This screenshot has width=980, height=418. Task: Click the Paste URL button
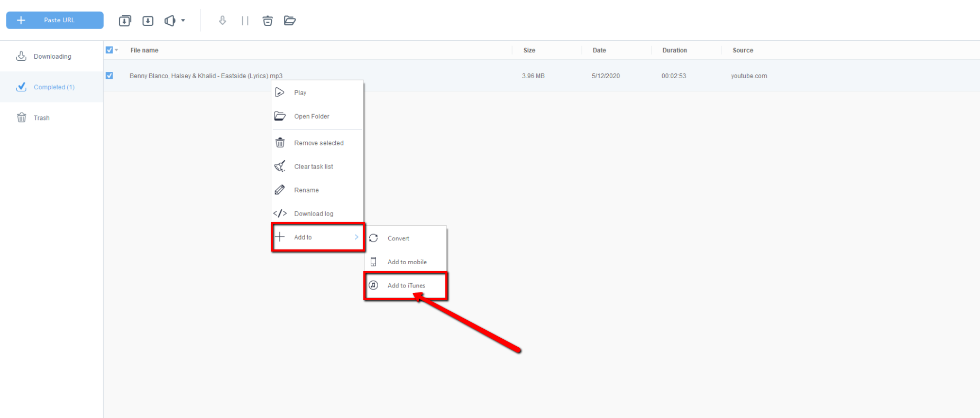(x=55, y=20)
